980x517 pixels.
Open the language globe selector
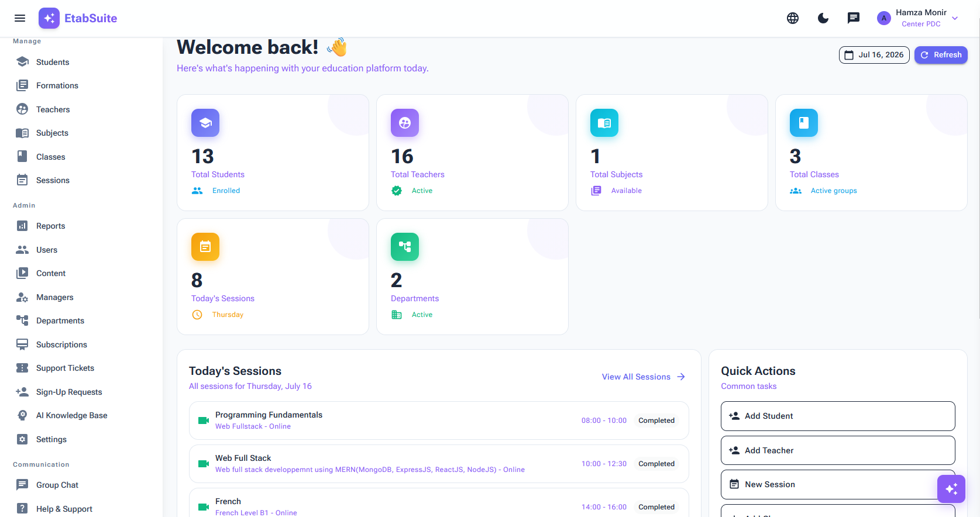793,18
